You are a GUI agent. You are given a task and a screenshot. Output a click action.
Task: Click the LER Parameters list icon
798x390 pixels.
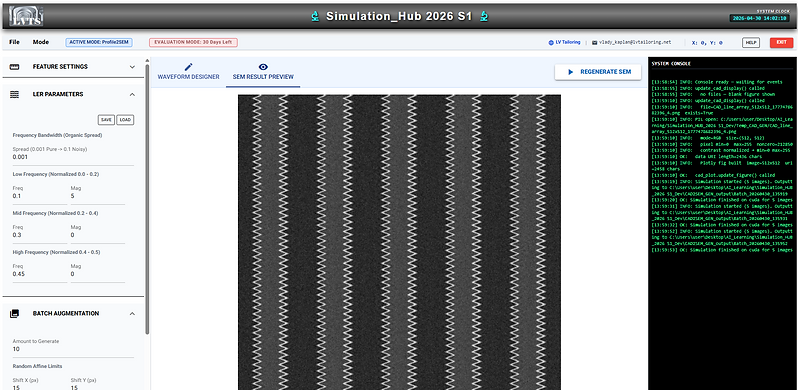(x=14, y=94)
